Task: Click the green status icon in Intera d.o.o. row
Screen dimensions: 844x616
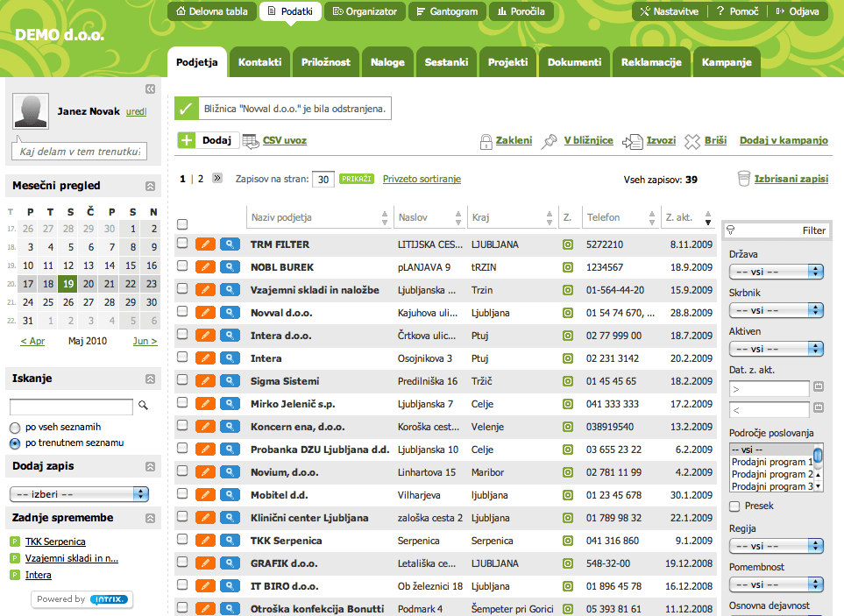Action: tap(567, 336)
